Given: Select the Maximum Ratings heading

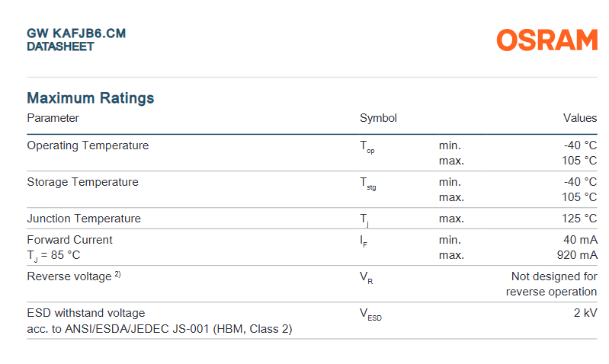Looking at the screenshot, I should coord(91,98).
